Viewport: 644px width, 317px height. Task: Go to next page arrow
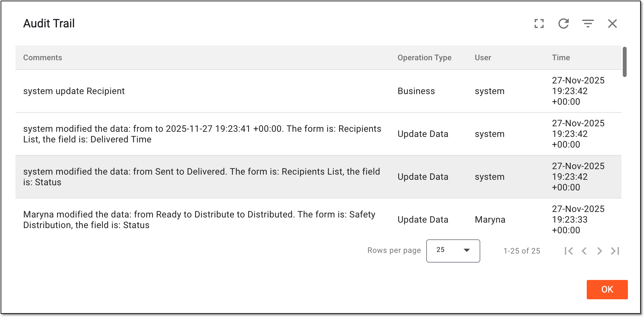coord(600,251)
